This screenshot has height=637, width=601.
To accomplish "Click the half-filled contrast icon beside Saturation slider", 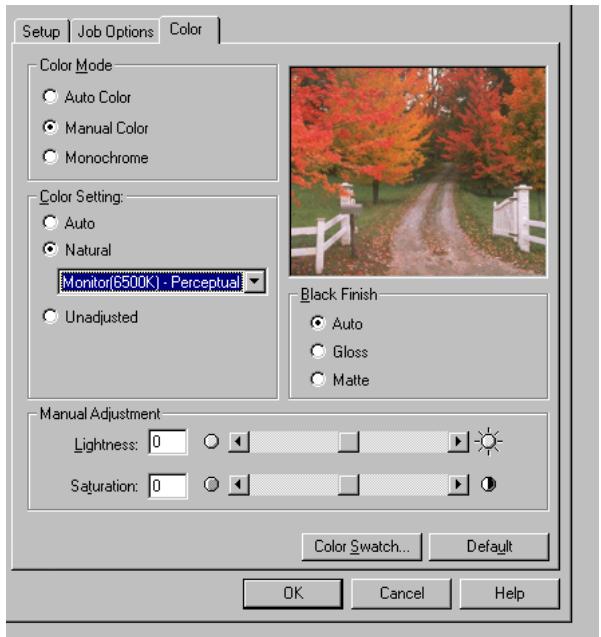I will (x=489, y=485).
